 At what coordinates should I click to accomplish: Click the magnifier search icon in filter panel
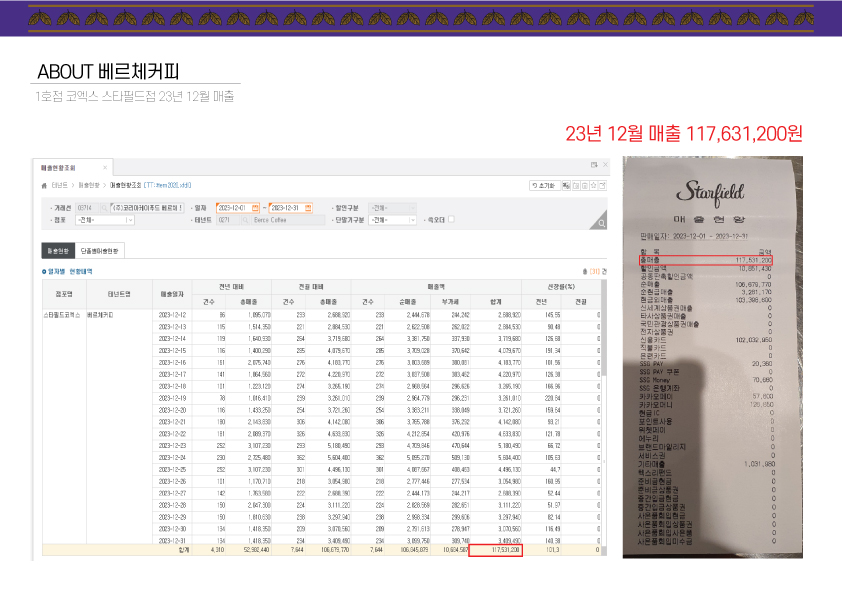(601, 225)
